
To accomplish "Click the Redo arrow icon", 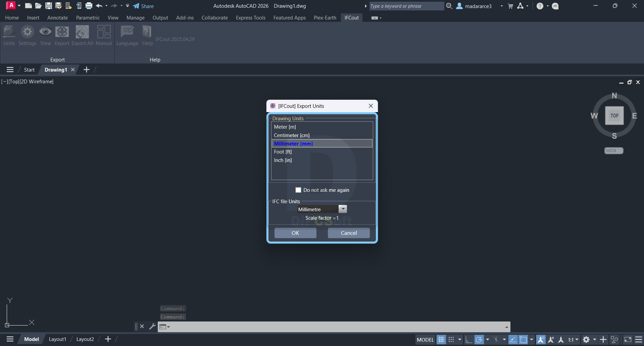I will pos(114,6).
